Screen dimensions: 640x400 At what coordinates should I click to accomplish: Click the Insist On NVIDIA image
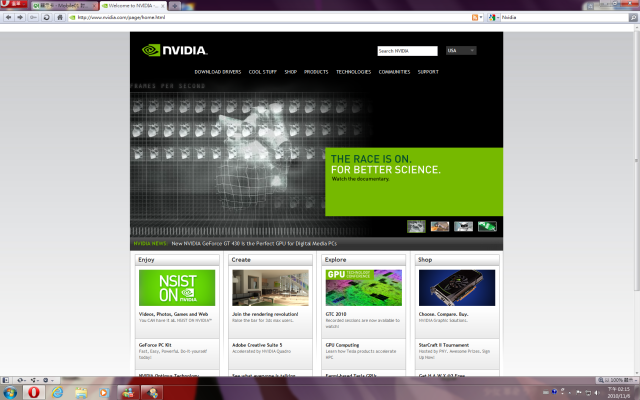pos(177,288)
